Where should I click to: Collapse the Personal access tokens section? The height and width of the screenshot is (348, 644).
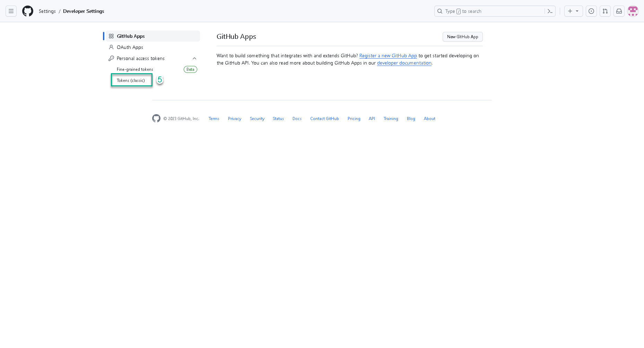194,58
